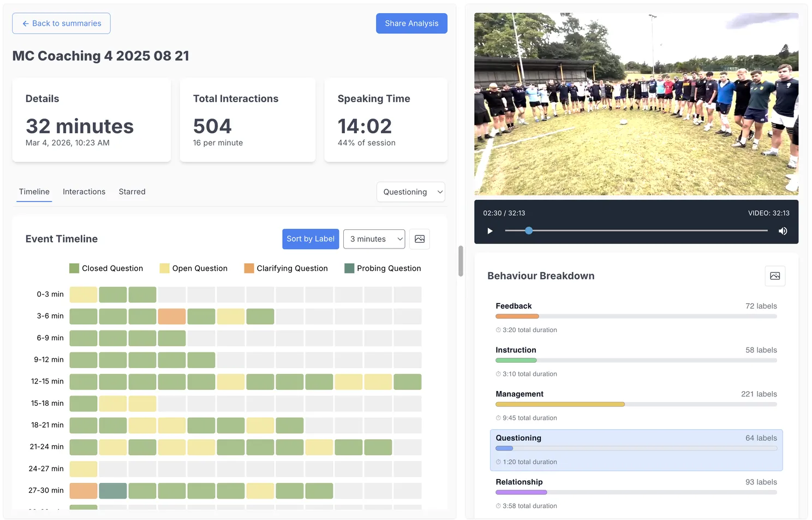Select the Closed Question legend swatch
Viewport: 812px width, 520px height.
(74, 268)
